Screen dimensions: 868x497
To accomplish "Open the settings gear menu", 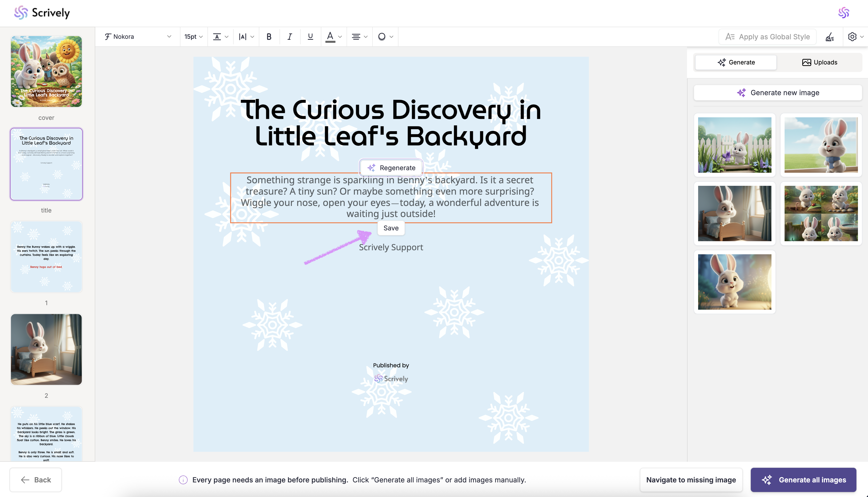I will [x=852, y=37].
